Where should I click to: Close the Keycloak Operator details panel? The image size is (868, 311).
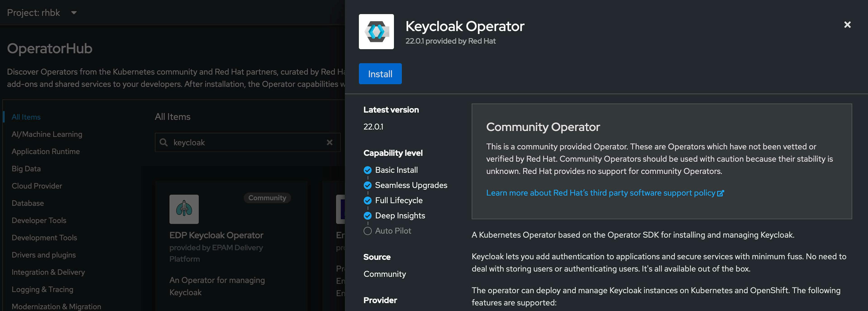847,25
